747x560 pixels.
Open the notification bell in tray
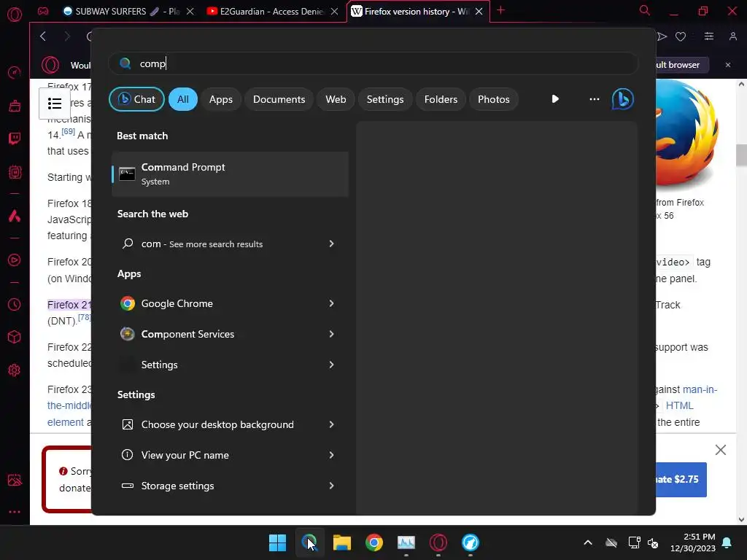coord(727,542)
